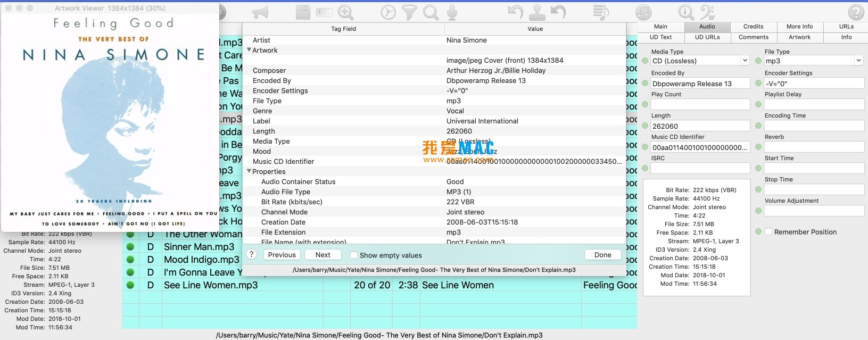Switch to the Main tab
The image size is (868, 340).
pyautogui.click(x=660, y=27)
